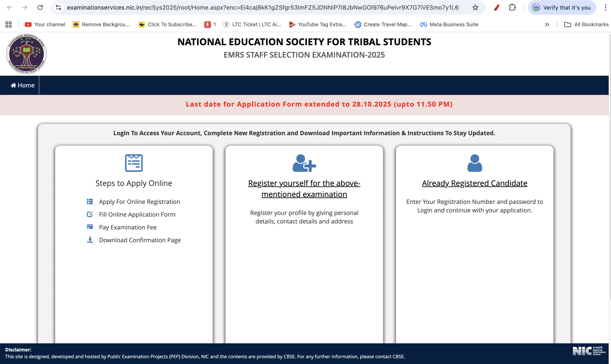Bookmark this page with star icon
Image resolution: width=611 pixels, height=364 pixels.
point(475,8)
